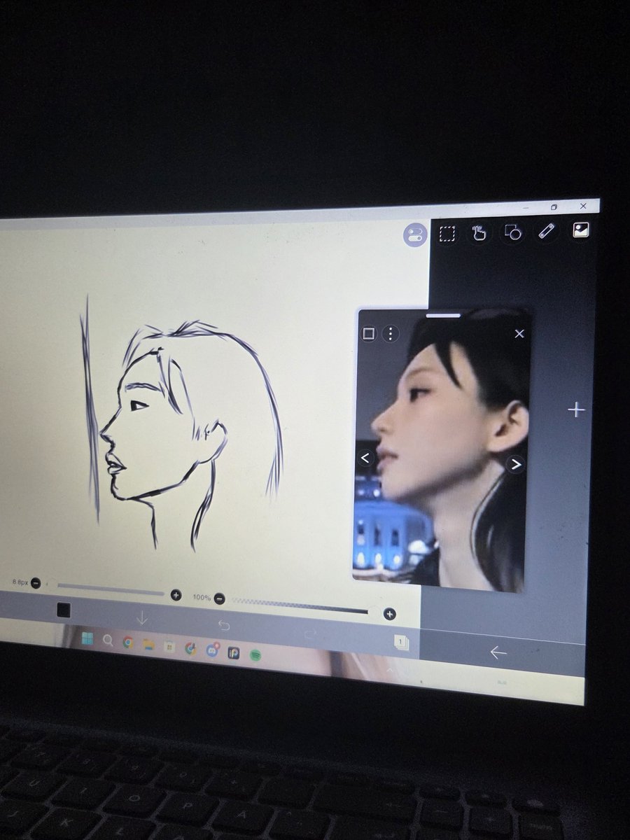Click the brush size px value
The height and width of the screenshot is (840, 630).
click(20, 582)
